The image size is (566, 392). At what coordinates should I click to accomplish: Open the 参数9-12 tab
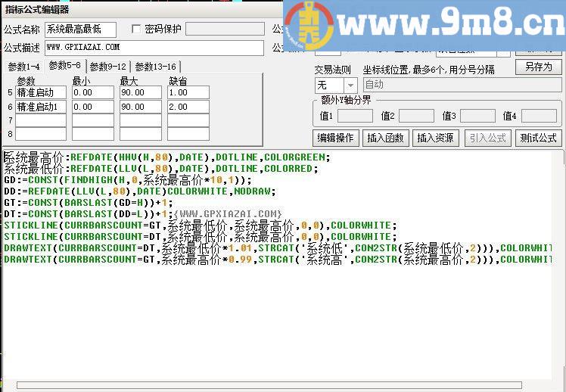coord(108,67)
